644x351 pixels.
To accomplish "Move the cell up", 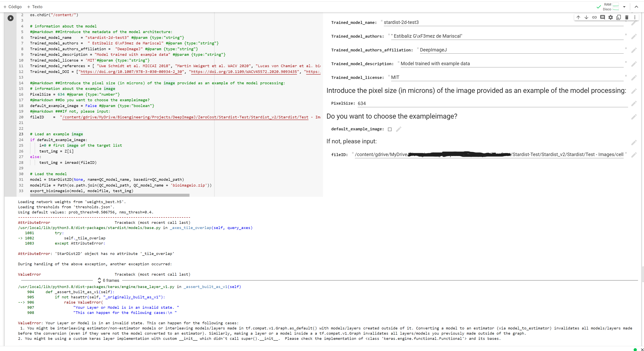I will pyautogui.click(x=578, y=17).
